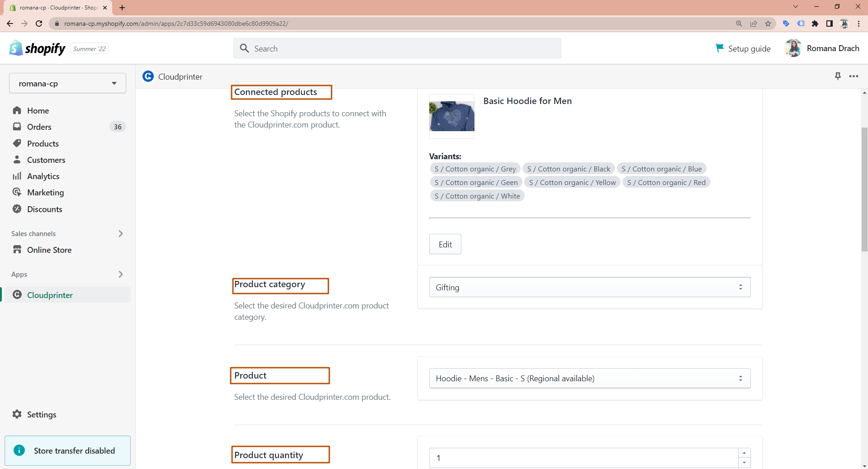868x469 pixels.
Task: Decrease product quantity with down arrow
Action: 744,463
